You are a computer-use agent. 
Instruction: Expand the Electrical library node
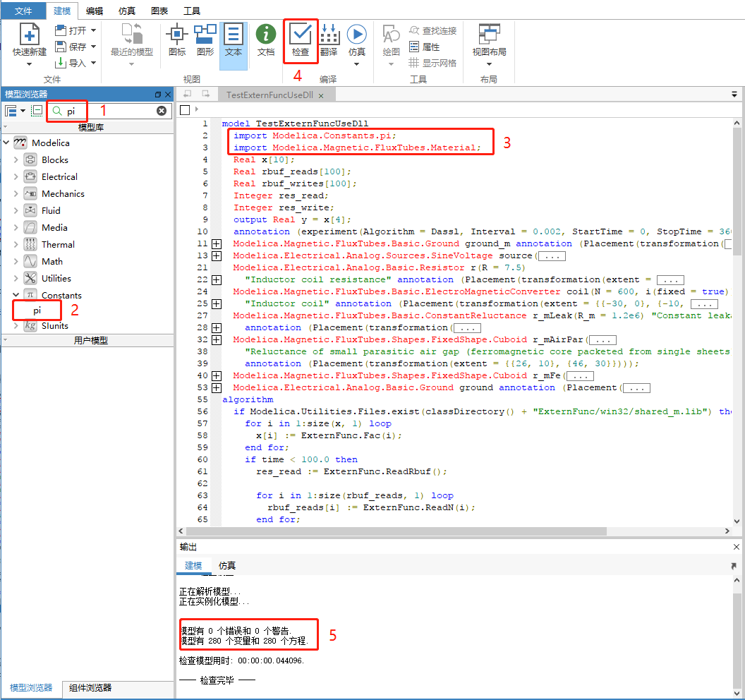pos(16,177)
